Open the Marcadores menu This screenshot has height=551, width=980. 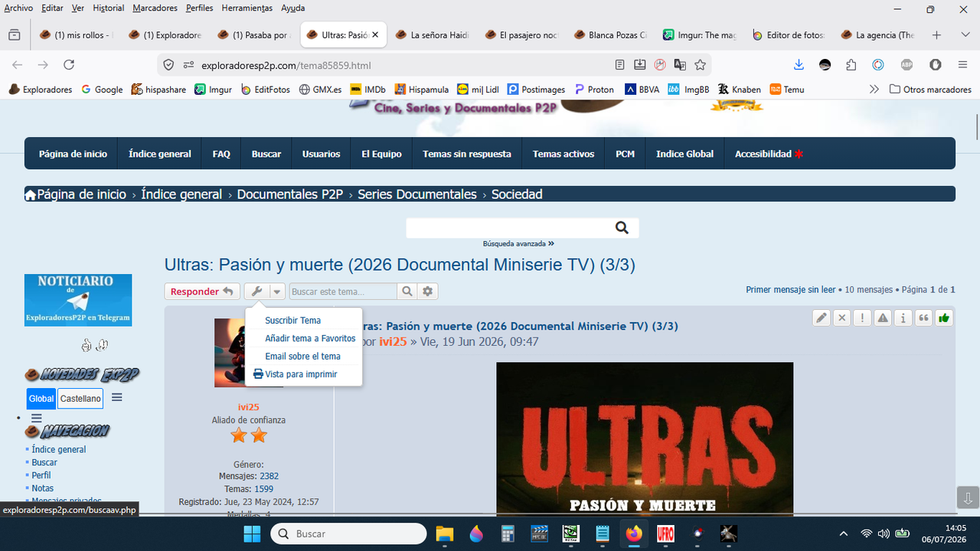[x=155, y=8]
